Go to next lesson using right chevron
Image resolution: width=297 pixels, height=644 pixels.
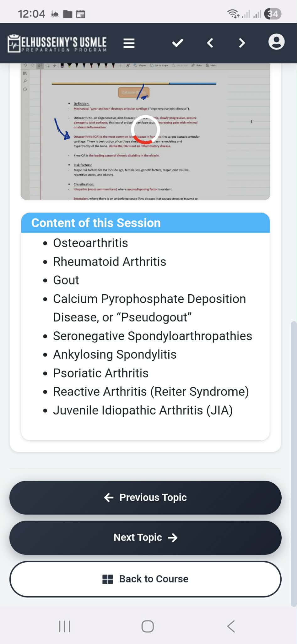[241, 43]
